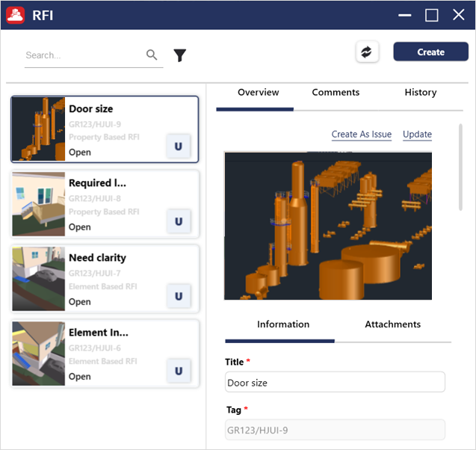Click the GR123/HJUI-7 tag text
The height and width of the screenshot is (450, 476).
coord(95,274)
